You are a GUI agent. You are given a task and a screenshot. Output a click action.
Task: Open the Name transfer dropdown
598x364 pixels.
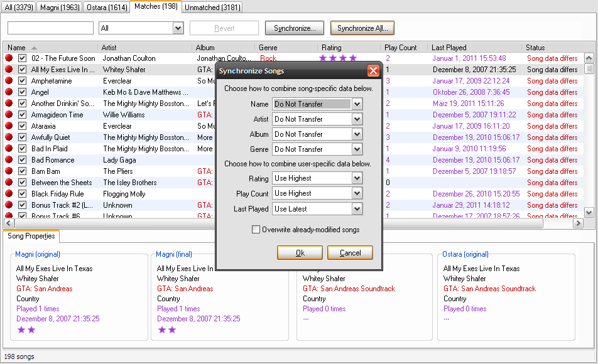357,104
